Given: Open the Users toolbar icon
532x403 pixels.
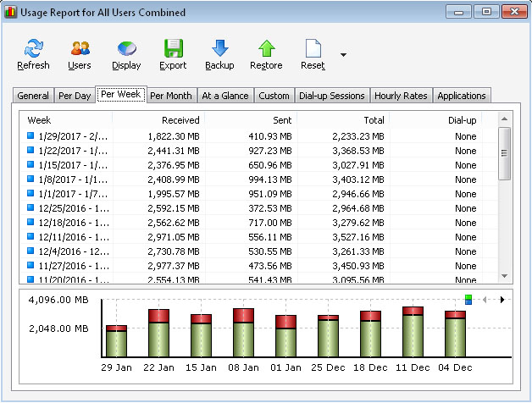Looking at the screenshot, I should pos(80,49).
